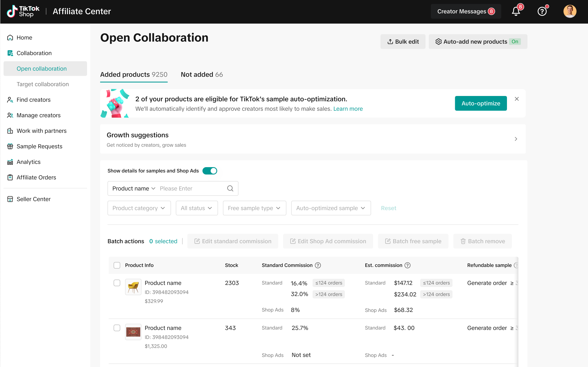
Task: Open Target collaboration menu item
Action: point(43,84)
